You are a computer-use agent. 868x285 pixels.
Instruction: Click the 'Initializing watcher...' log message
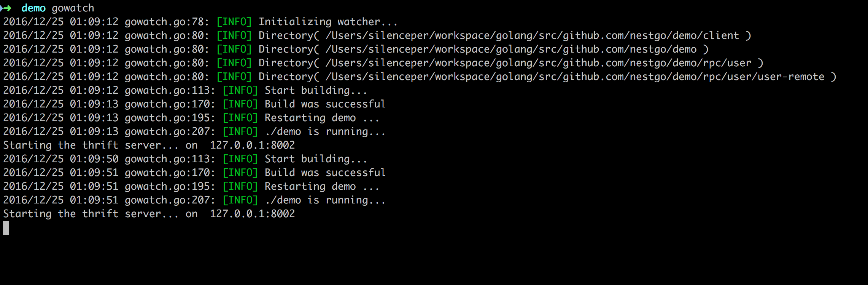(328, 22)
